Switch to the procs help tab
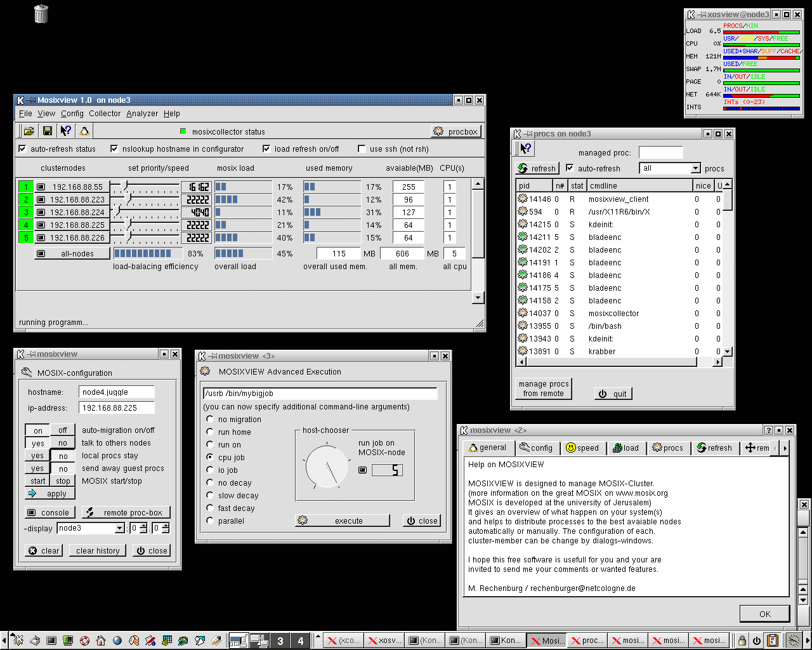The width and height of the screenshot is (812, 650). point(667,448)
